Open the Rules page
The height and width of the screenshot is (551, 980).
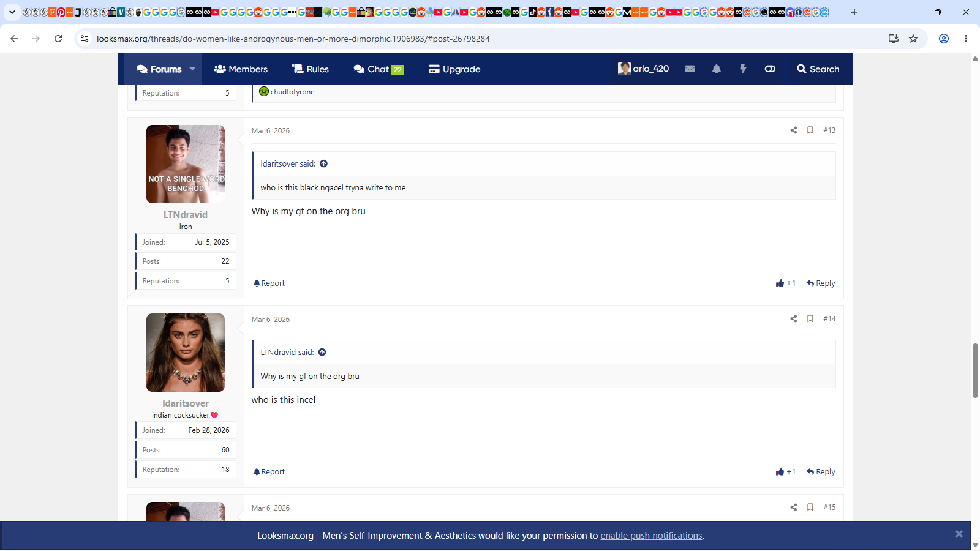tap(311, 69)
